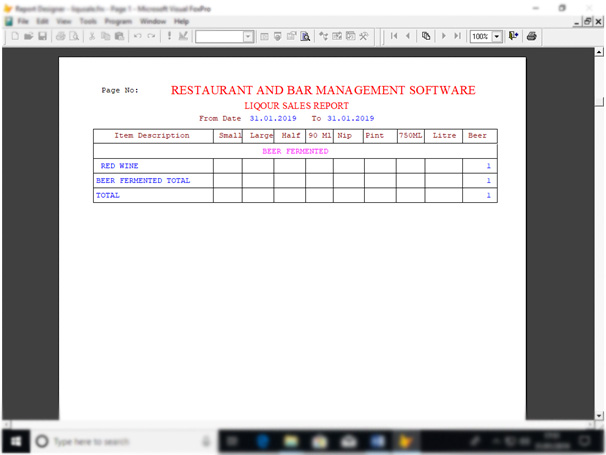Click the Data Session toolbar icon
The image size is (606, 455).
click(x=278, y=36)
